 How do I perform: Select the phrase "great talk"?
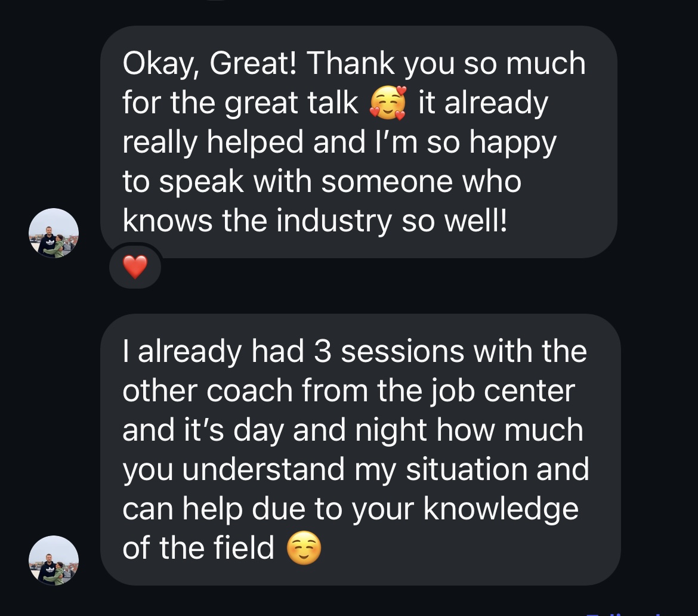pos(291,103)
